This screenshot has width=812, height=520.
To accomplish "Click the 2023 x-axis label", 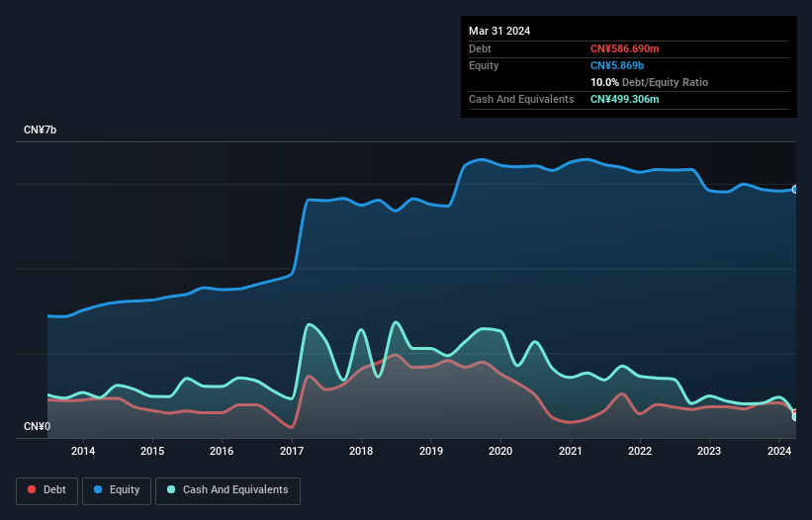I will [709, 451].
